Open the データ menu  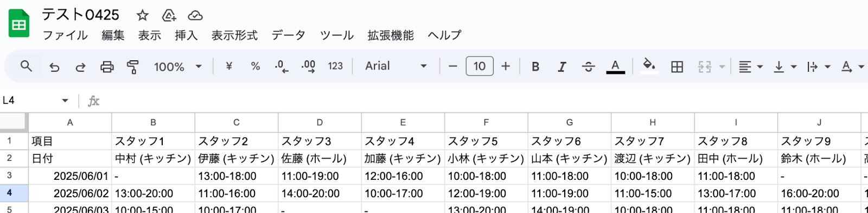pyautogui.click(x=288, y=35)
